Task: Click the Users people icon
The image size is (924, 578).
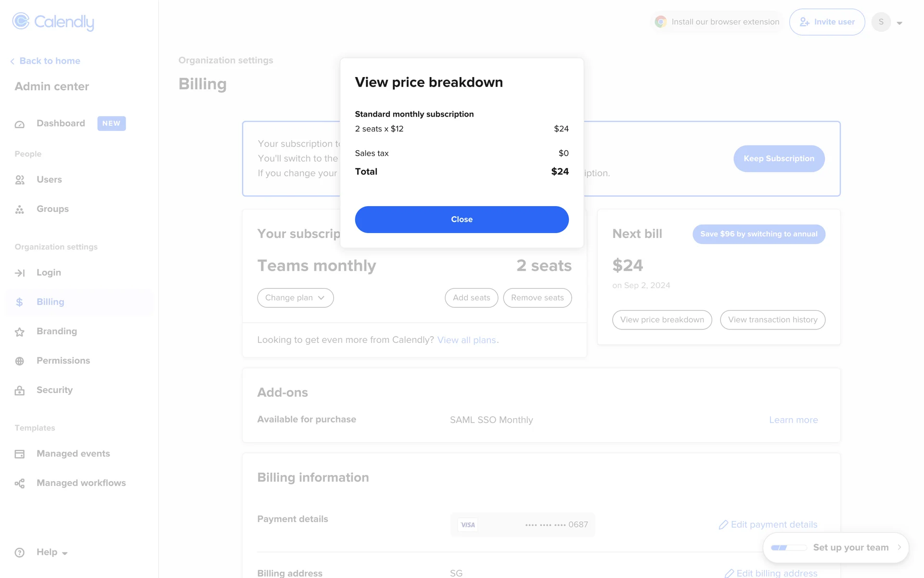Action: coord(20,180)
